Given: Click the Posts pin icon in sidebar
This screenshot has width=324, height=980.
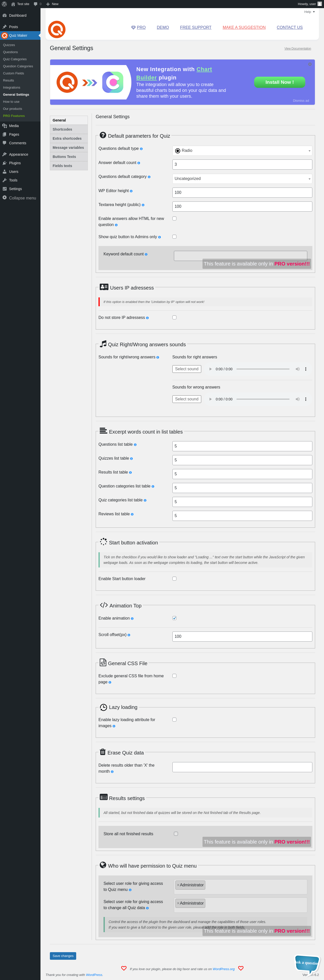Looking at the screenshot, I should (5, 27).
